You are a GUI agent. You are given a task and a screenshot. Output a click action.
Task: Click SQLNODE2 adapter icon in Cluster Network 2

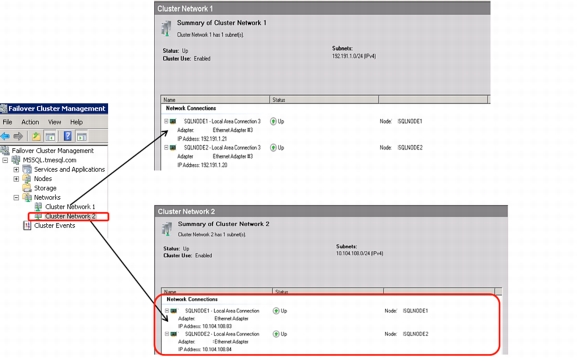(x=174, y=334)
